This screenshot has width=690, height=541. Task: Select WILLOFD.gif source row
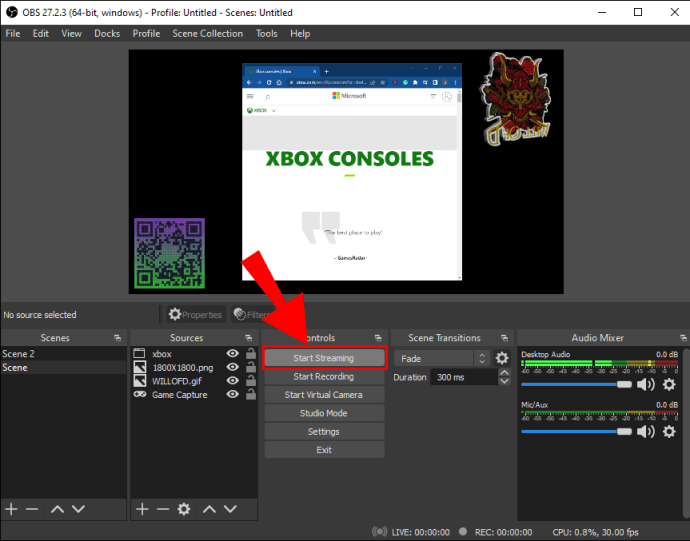click(194, 381)
